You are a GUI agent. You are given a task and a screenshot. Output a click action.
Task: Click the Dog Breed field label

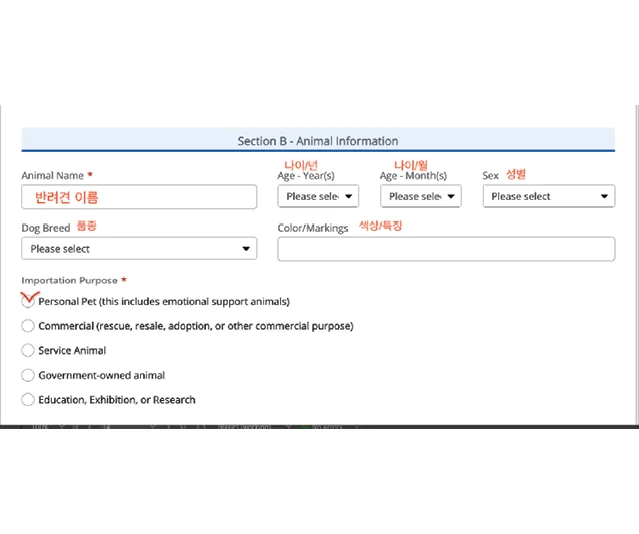click(x=46, y=227)
